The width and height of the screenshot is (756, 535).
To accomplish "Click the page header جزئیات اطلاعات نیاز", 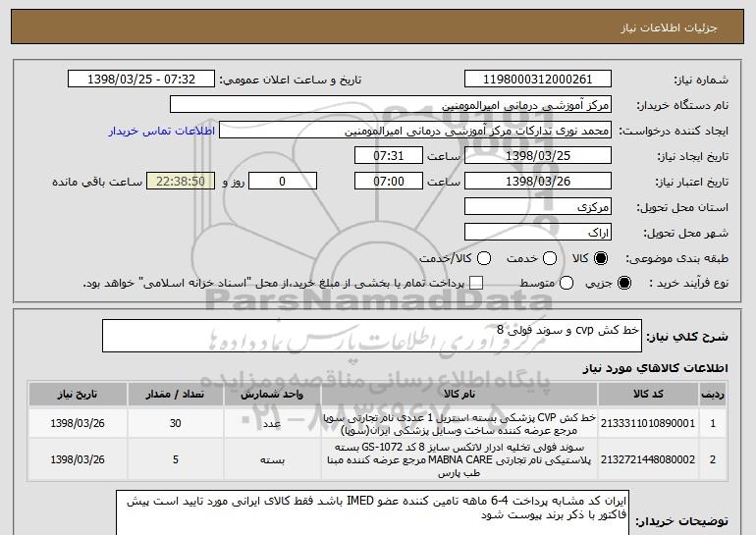I will [669, 27].
